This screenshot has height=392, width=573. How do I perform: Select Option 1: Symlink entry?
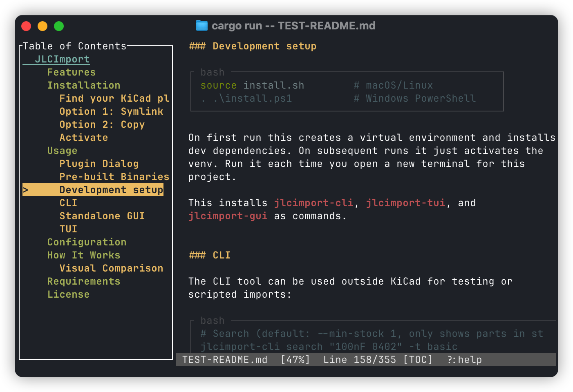point(111,111)
